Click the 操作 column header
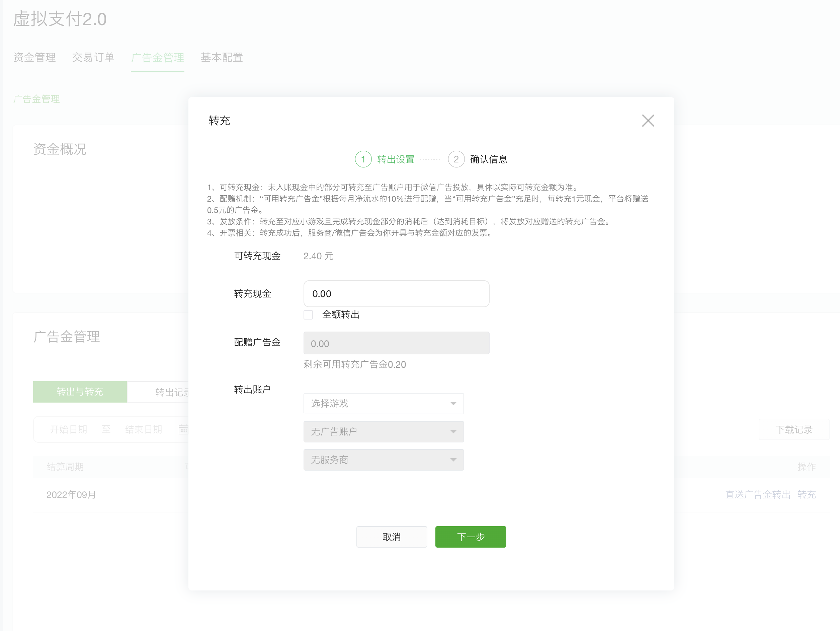Screen dimensions: 840x631 coord(807,467)
